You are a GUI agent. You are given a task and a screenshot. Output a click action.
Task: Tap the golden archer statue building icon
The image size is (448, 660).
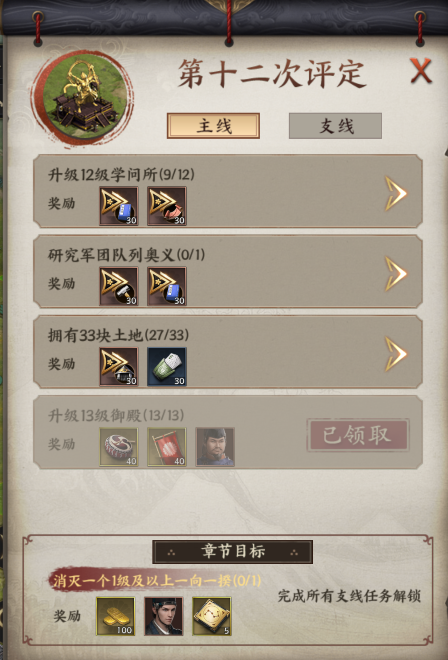(x=84, y=98)
